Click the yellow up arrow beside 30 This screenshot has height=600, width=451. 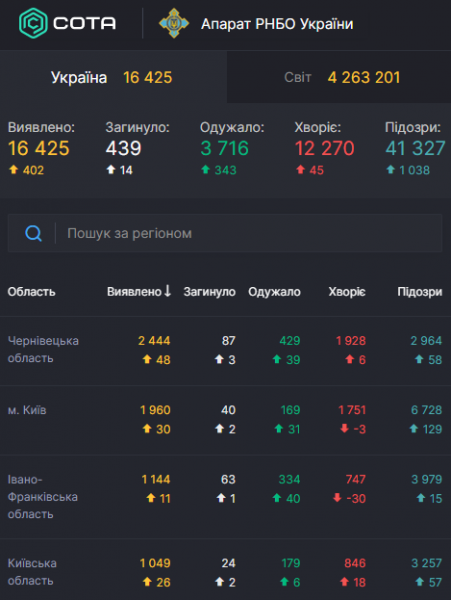click(x=147, y=428)
